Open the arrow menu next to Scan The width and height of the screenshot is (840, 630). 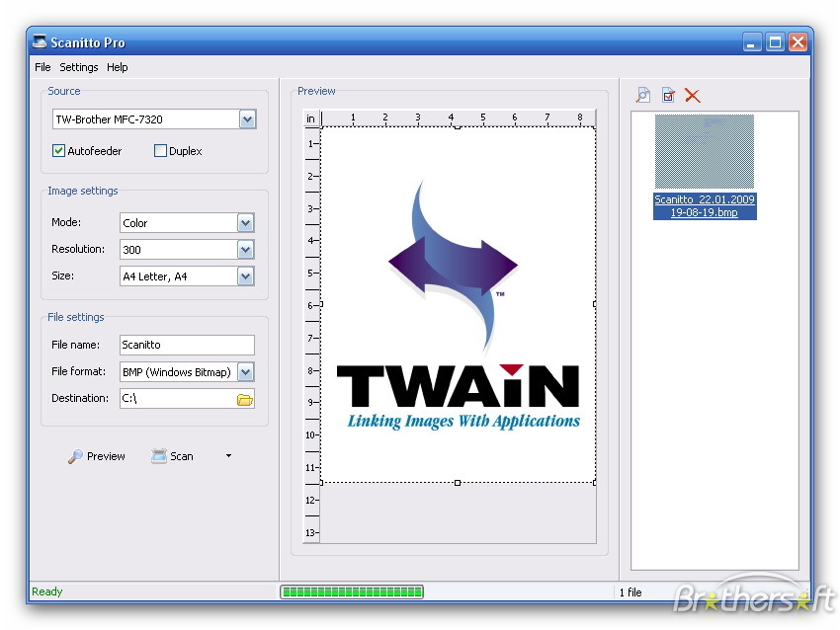[x=229, y=456]
